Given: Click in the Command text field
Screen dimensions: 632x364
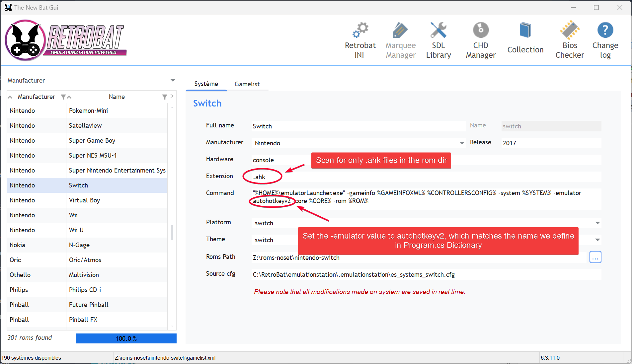Looking at the screenshot, I should 426,199.
